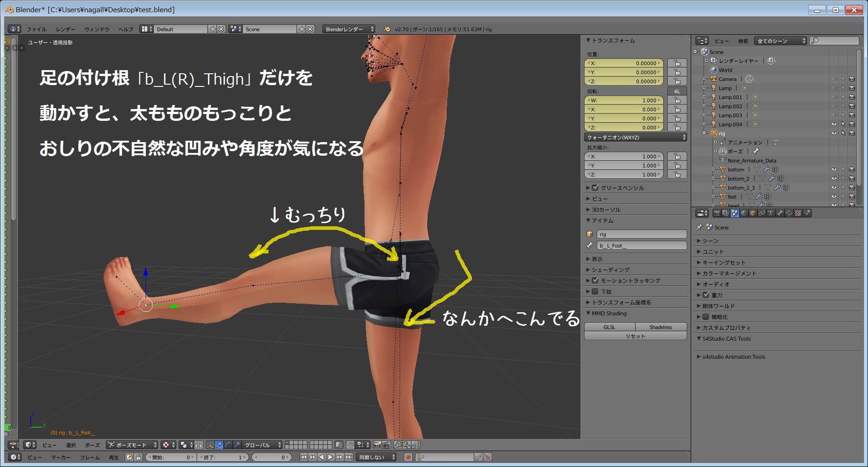The width and height of the screenshot is (868, 467).
Task: Open the Blenderレンダー engine dropdown
Action: [349, 29]
